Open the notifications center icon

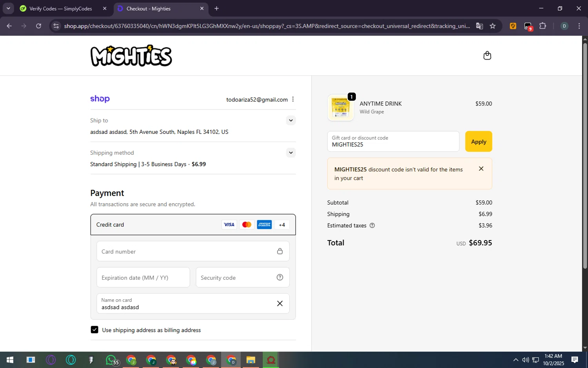tap(575, 360)
